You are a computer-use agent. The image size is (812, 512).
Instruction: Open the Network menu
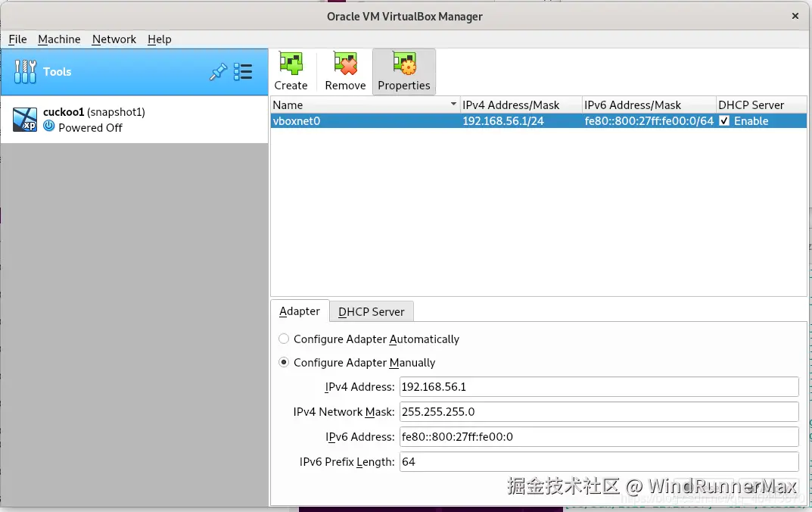click(114, 39)
